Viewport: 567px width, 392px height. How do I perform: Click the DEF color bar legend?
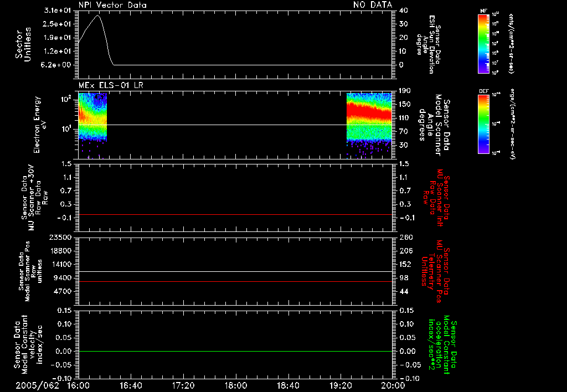pyautogui.click(x=484, y=124)
